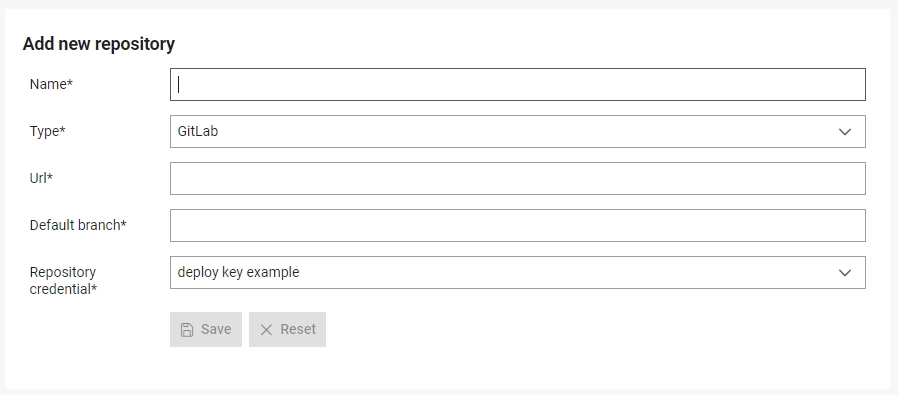Select the GitLab value text

(198, 131)
